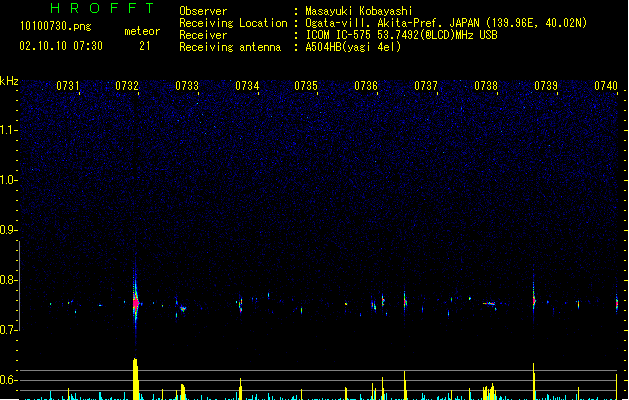Click the 0.7 kHz axis label
629x400 pixels.
[x=9, y=330]
